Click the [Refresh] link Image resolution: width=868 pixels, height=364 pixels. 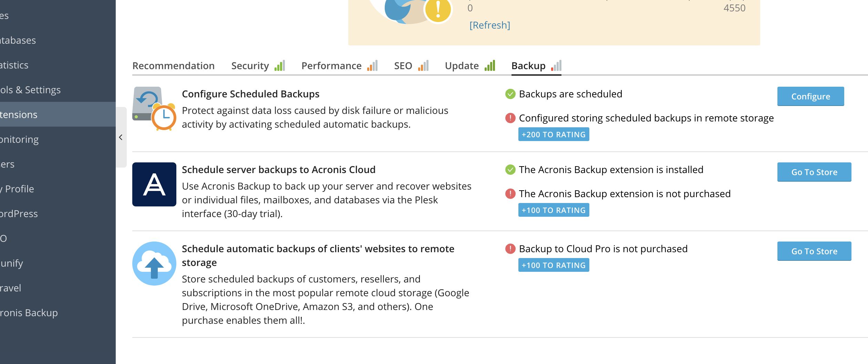coord(490,25)
